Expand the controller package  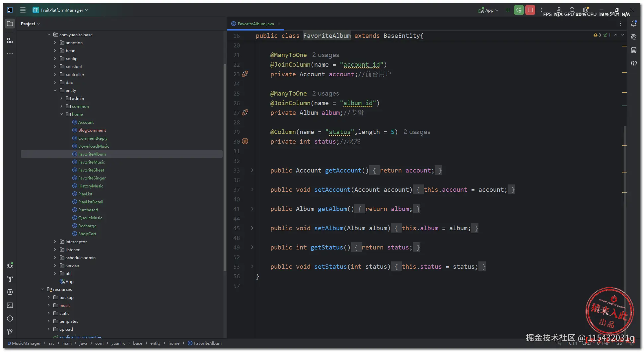pos(55,74)
